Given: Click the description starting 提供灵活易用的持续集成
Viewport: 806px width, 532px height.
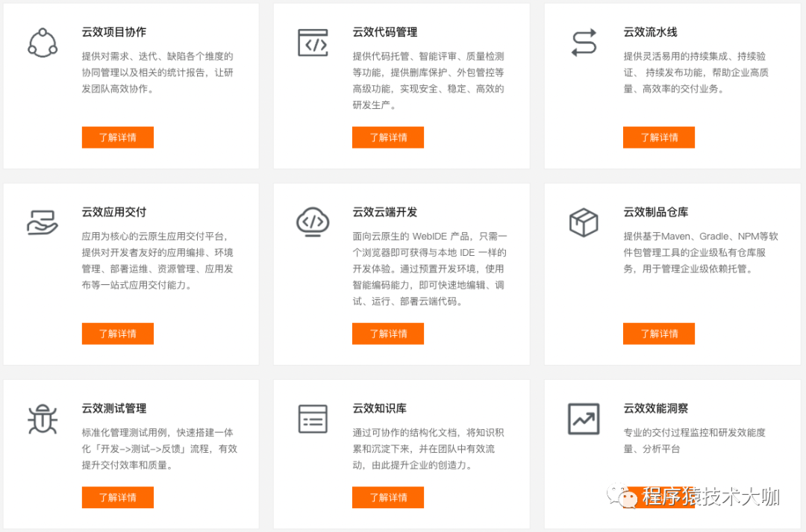Looking at the screenshot, I should 696,72.
